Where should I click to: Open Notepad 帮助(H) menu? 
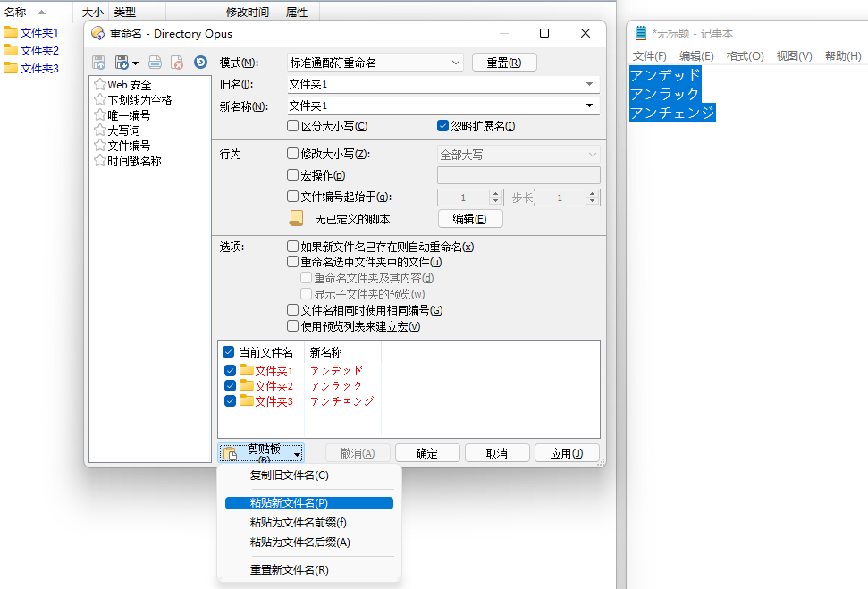(843, 56)
